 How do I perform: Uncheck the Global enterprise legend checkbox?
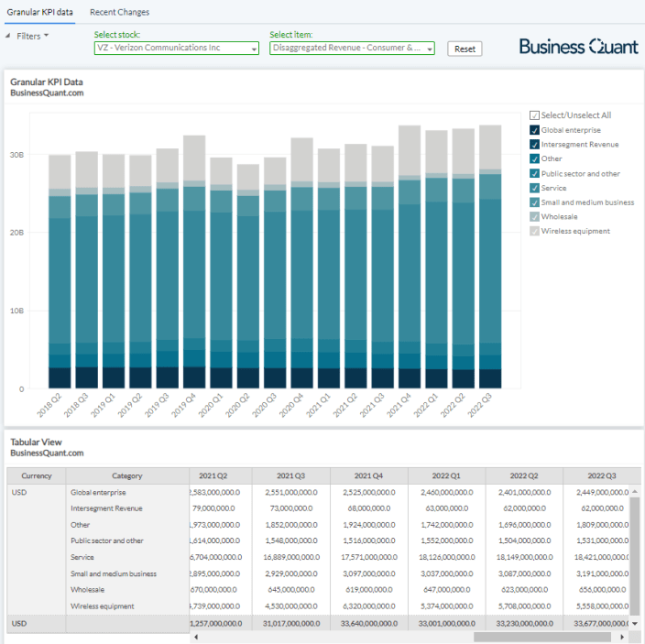pyautogui.click(x=535, y=130)
